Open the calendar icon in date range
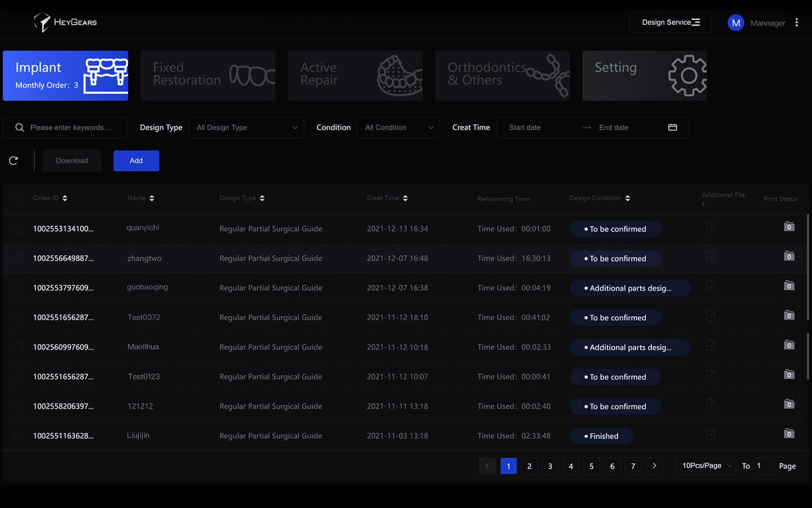 click(672, 128)
